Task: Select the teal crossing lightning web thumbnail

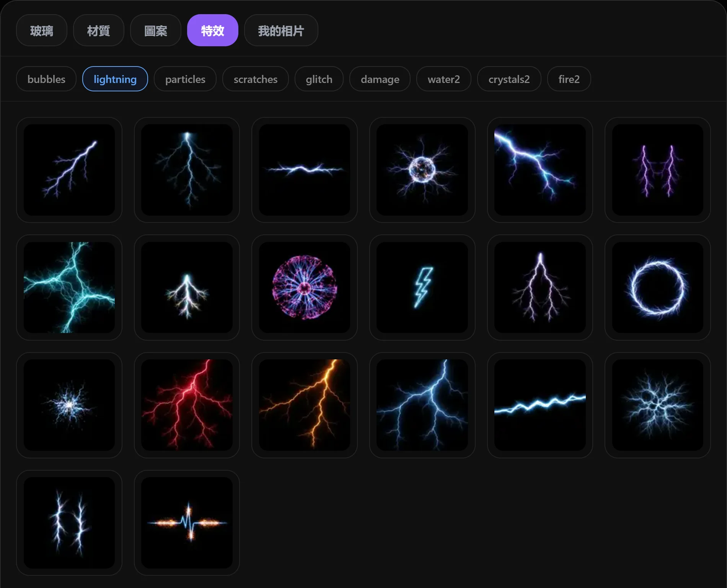Action: [x=69, y=288]
